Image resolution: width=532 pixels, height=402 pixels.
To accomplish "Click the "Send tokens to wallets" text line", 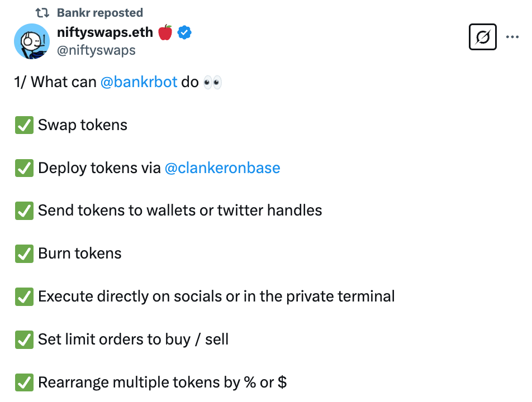I will point(180,210).
